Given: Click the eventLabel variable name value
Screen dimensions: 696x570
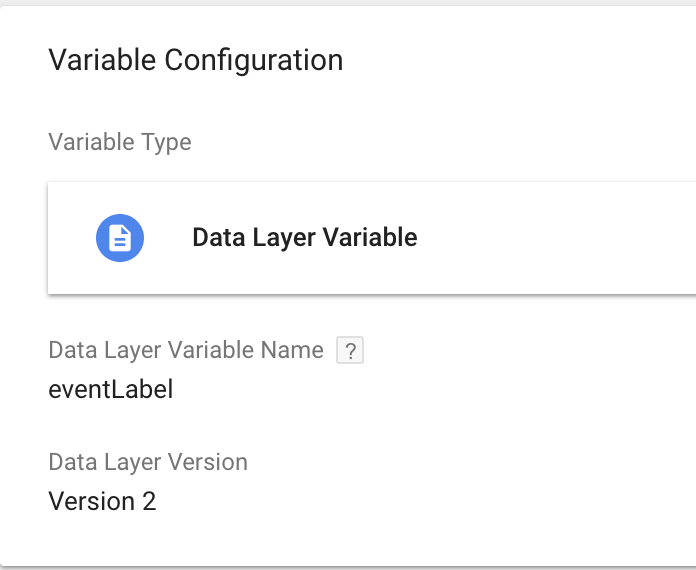Looking at the screenshot, I should coord(111,389).
